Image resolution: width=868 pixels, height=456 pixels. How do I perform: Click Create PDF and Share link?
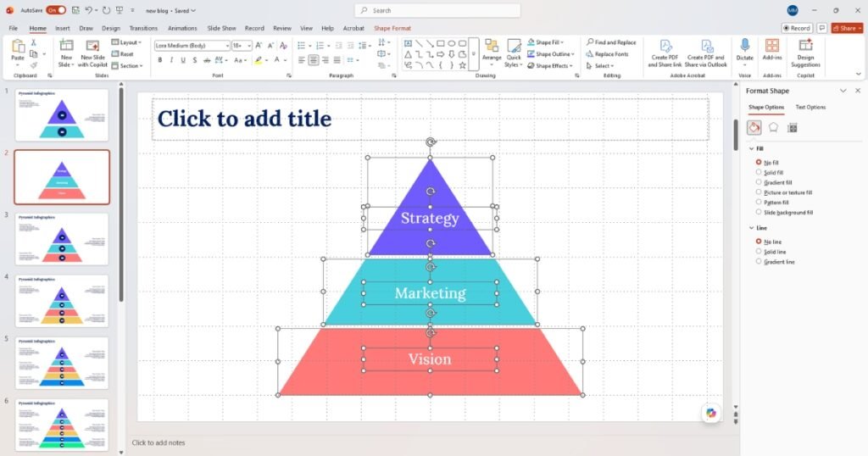pyautogui.click(x=665, y=53)
